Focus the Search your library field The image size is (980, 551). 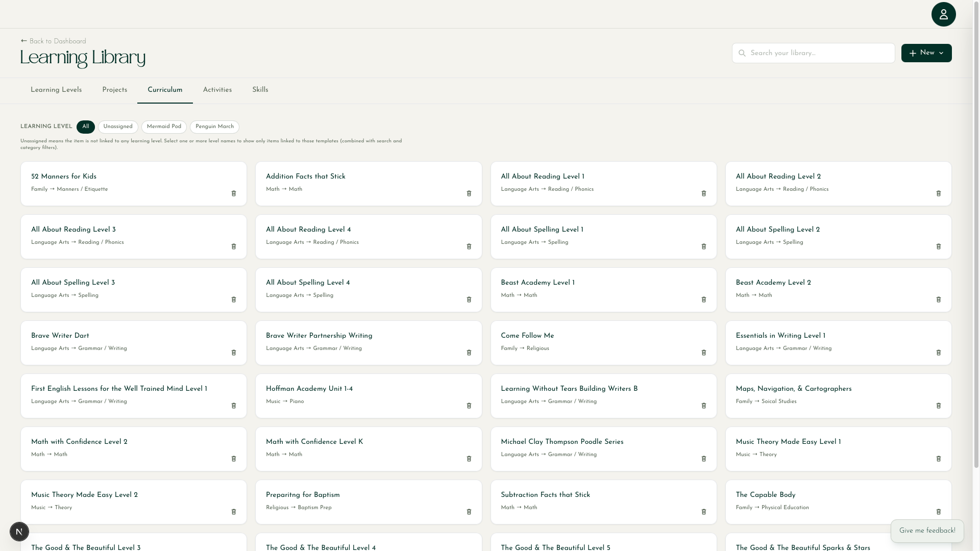point(813,53)
